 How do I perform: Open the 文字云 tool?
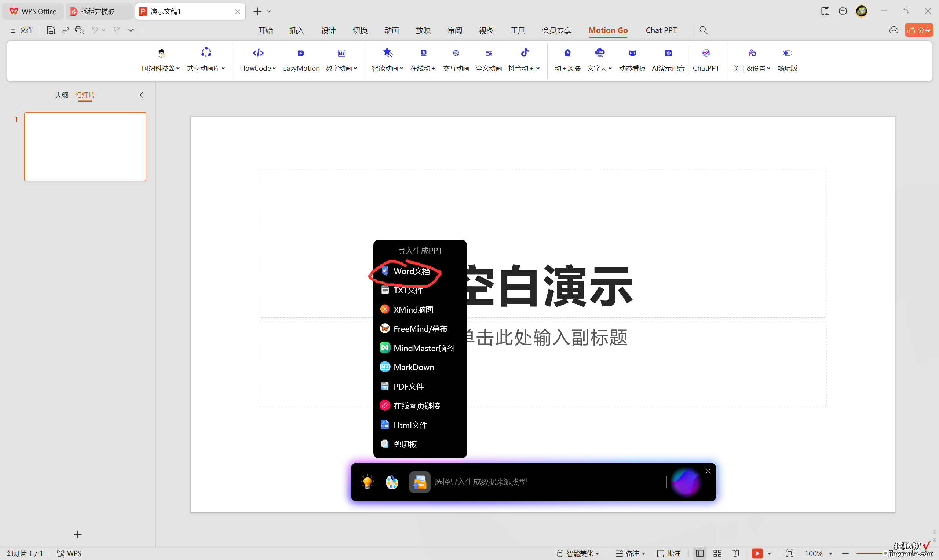(x=600, y=60)
